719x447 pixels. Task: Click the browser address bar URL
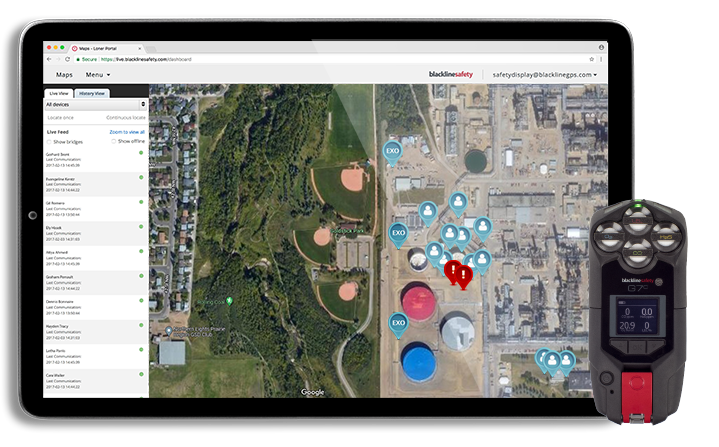point(140,60)
